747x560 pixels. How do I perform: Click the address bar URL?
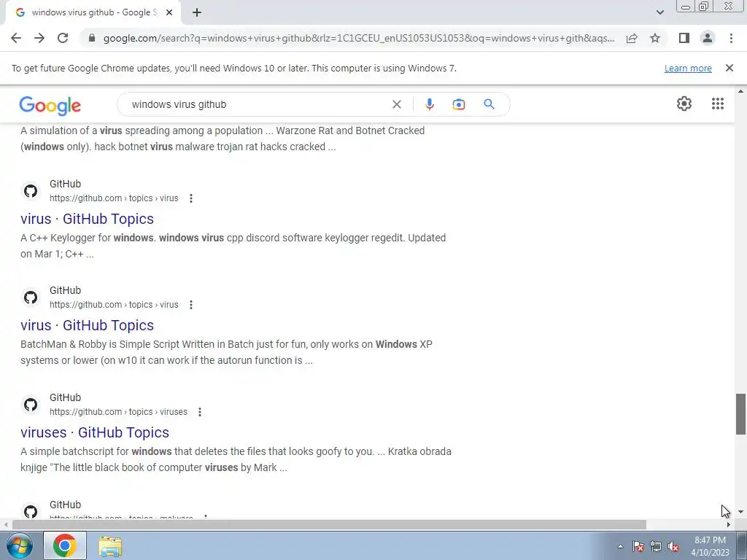[358, 38]
